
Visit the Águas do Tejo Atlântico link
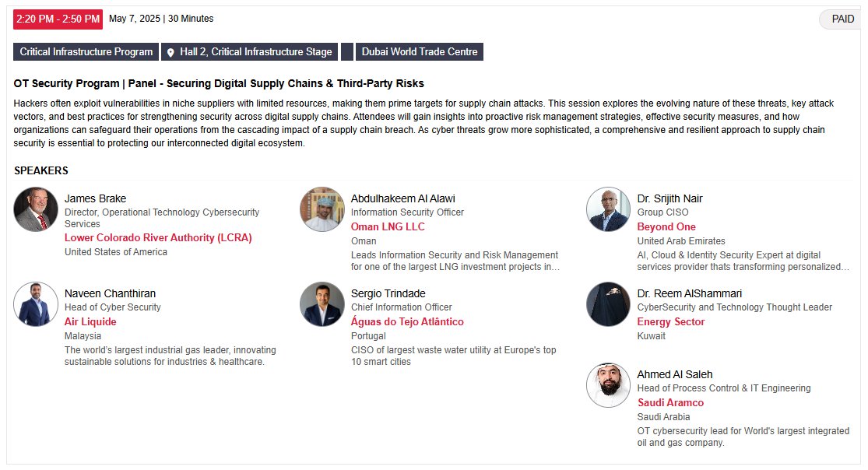tap(407, 321)
